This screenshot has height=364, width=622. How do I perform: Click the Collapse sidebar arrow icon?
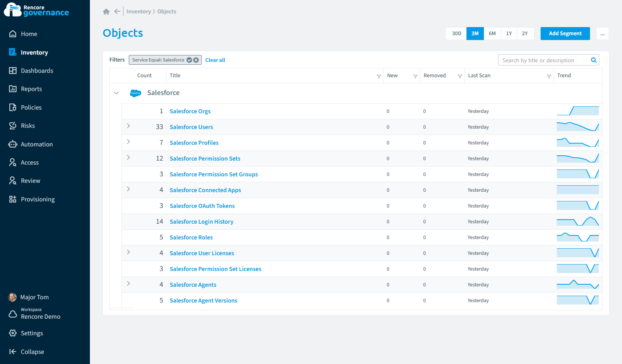(13, 352)
